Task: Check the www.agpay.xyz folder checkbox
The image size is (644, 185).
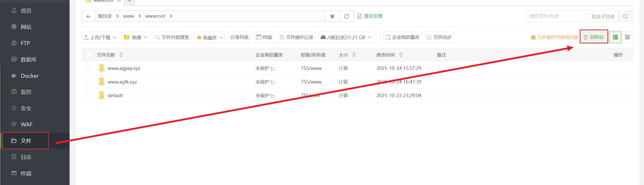Action: click(88, 68)
